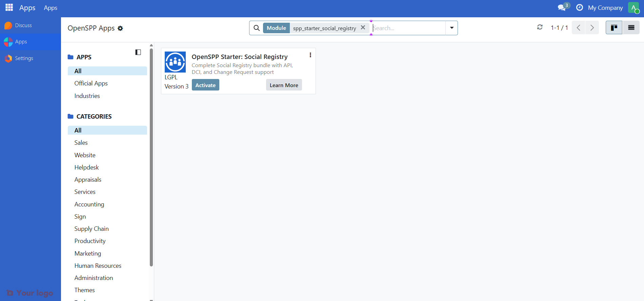Click into the Search input field

pyautogui.click(x=408, y=28)
